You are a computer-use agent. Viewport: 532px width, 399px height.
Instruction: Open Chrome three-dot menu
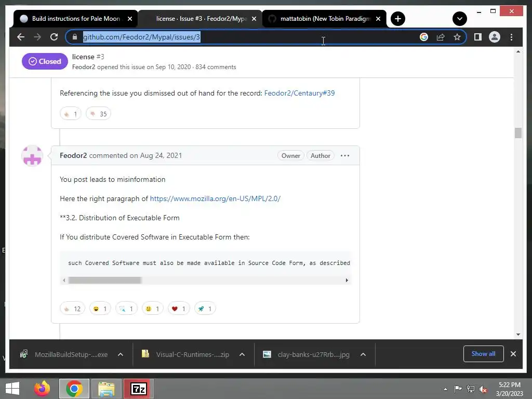pos(511,37)
